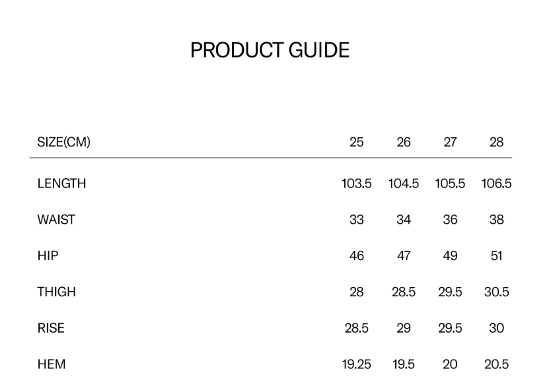Click the LENGTH row label

click(x=61, y=183)
